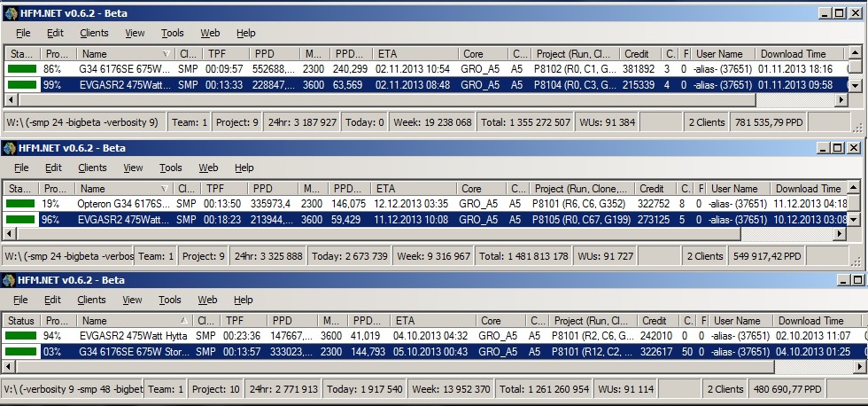The height and width of the screenshot is (406, 868).
Task: Click HFM.NET app icon in middle window title bar
Action: [x=9, y=148]
